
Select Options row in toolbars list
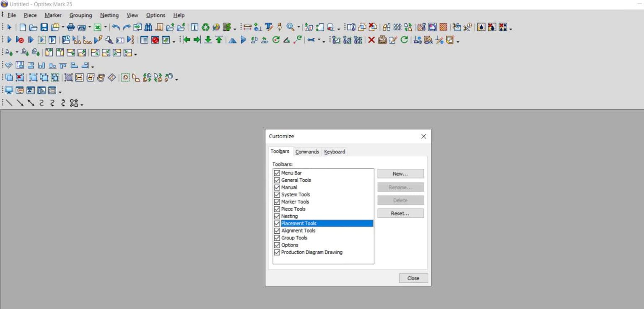click(x=323, y=245)
